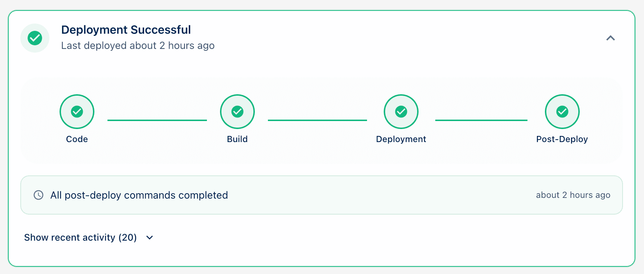Click the Deployment Successful heading
The image size is (644, 274).
click(x=126, y=30)
